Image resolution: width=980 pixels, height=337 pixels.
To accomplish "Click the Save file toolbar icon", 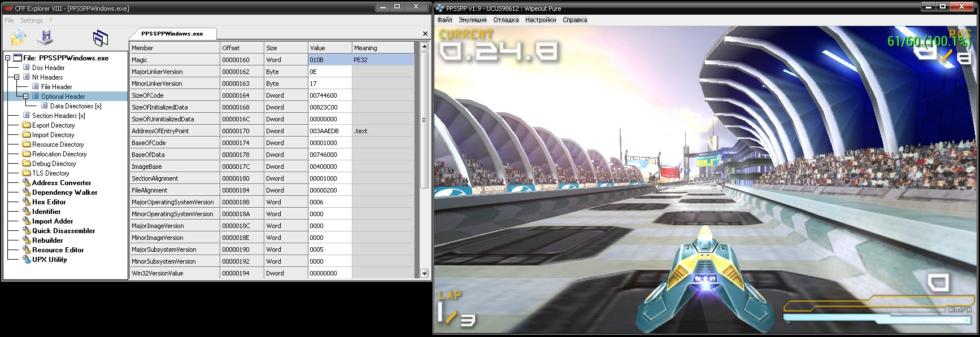I will click(45, 38).
